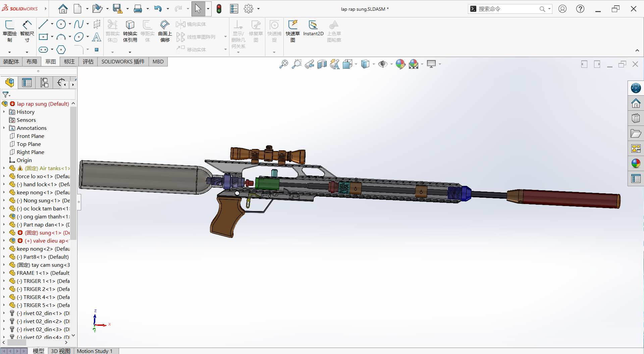
Task: Open an existing file
Action: [x=97, y=9]
